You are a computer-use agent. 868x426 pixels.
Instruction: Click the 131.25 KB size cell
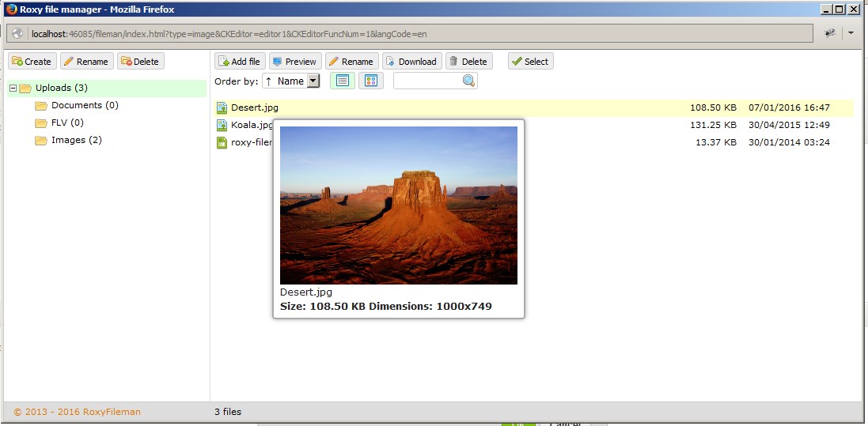[x=713, y=125]
